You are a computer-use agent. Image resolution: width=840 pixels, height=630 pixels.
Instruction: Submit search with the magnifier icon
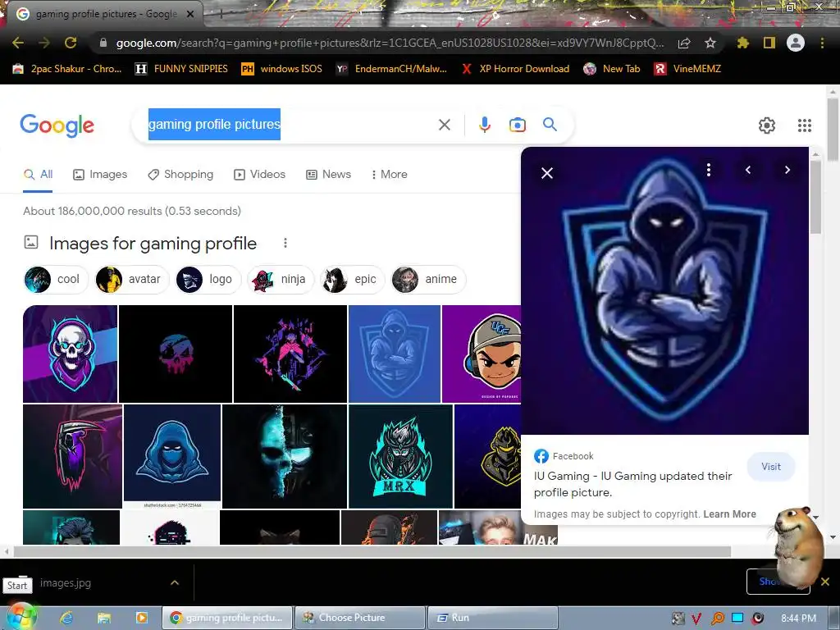point(550,125)
